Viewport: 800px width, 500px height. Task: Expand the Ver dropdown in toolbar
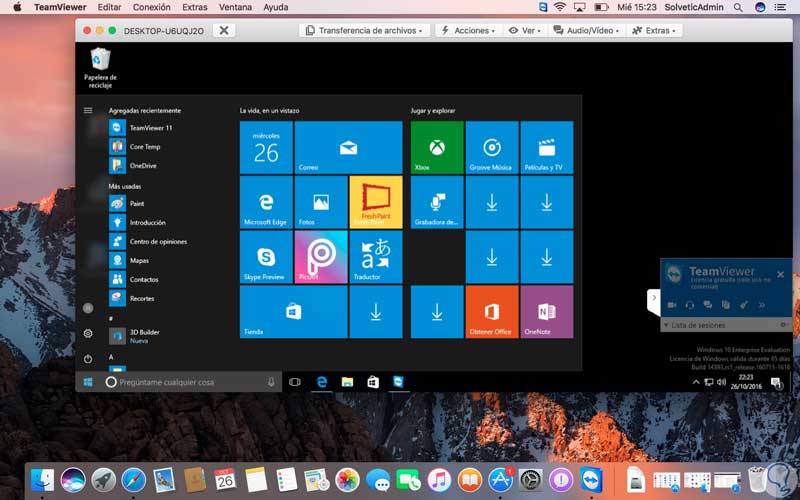(525, 31)
